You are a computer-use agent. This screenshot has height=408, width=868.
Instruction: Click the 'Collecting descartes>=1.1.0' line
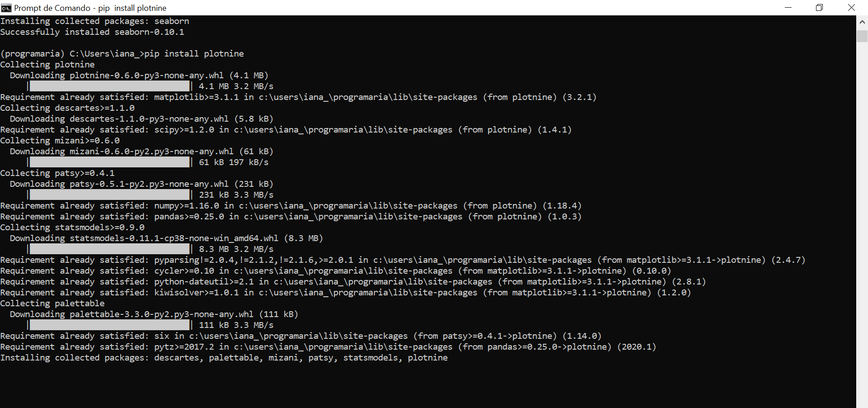coord(67,108)
